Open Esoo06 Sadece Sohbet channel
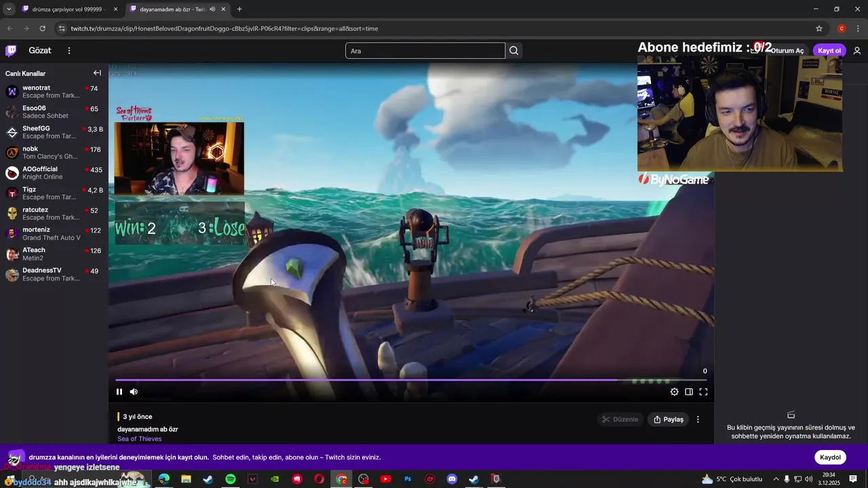 [53, 112]
